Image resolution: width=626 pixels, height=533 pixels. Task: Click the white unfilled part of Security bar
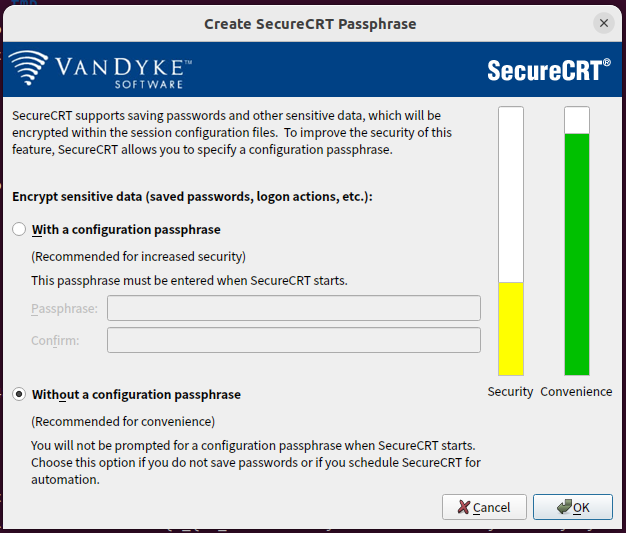511,194
